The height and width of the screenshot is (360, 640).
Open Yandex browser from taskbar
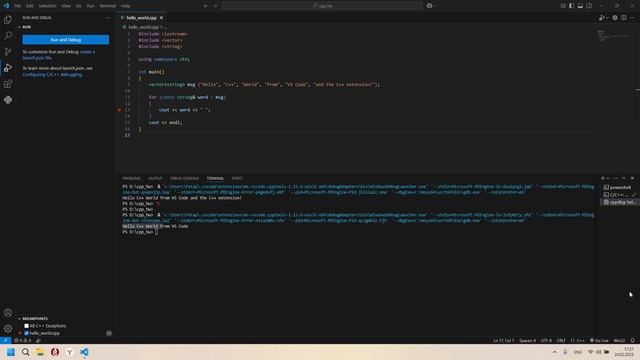point(69,352)
